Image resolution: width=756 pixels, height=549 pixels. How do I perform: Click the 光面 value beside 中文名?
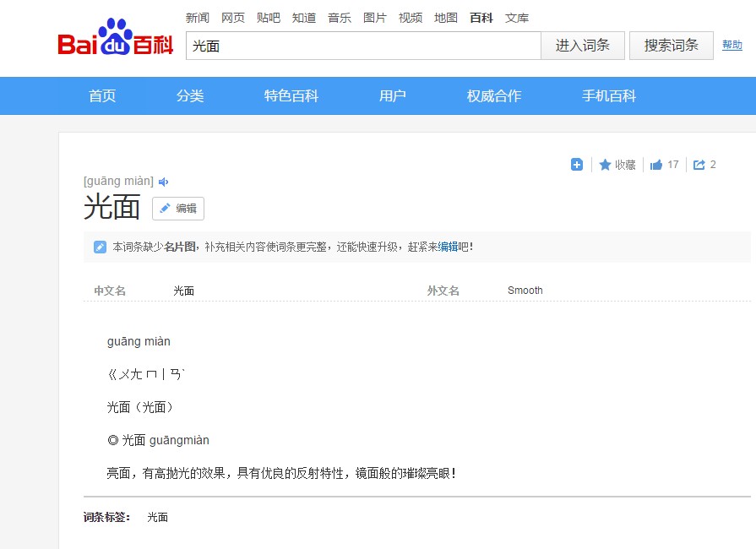tap(183, 291)
